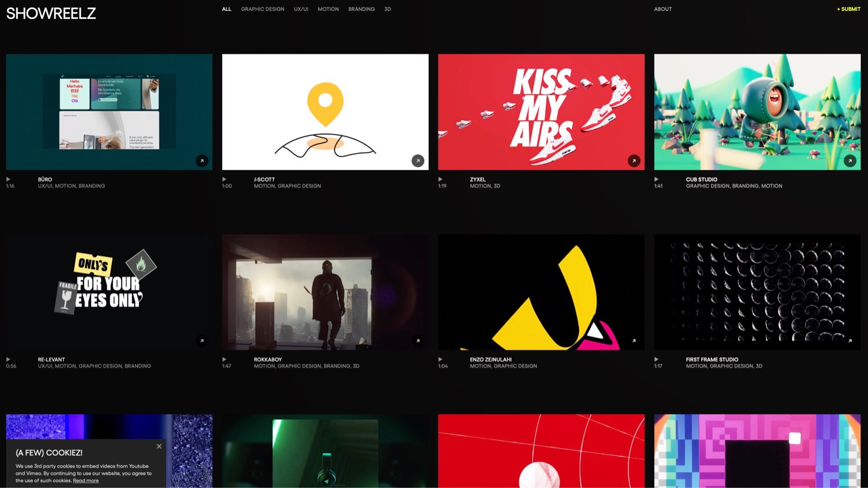This screenshot has height=488, width=868.
Task: Play the FIRST FRAME STUDIO showreel via play icon
Action: (656, 359)
